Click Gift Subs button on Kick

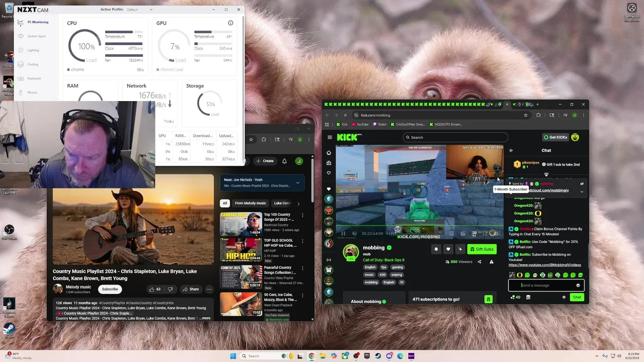[x=481, y=249]
